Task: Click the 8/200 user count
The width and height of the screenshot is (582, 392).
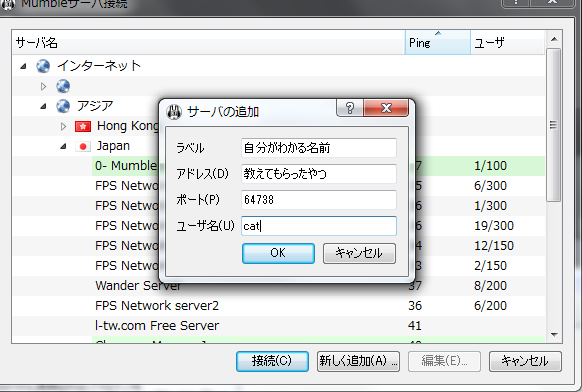Action: coord(490,286)
